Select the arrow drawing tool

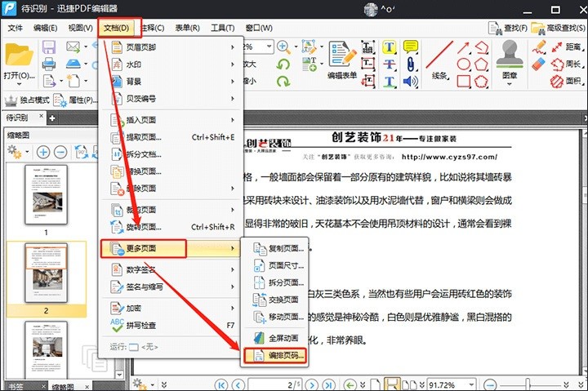(464, 47)
